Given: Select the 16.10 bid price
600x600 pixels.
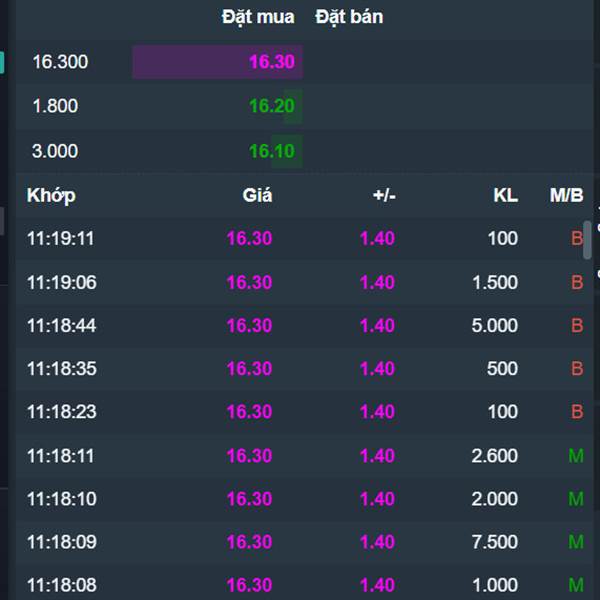Looking at the screenshot, I should coord(272,151).
